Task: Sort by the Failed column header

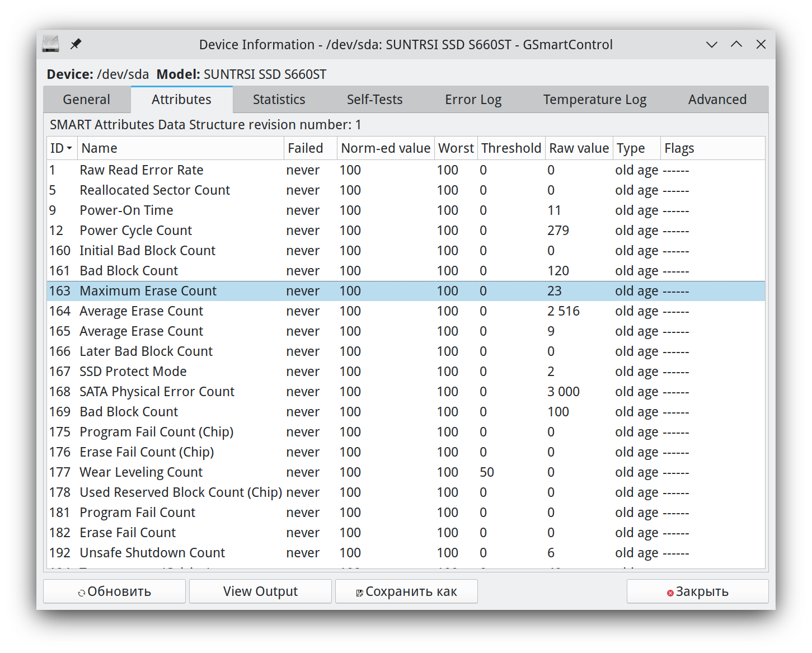Action: [311, 148]
